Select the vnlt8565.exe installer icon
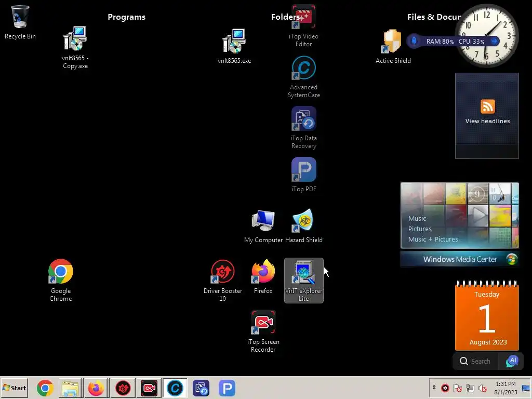 click(234, 46)
